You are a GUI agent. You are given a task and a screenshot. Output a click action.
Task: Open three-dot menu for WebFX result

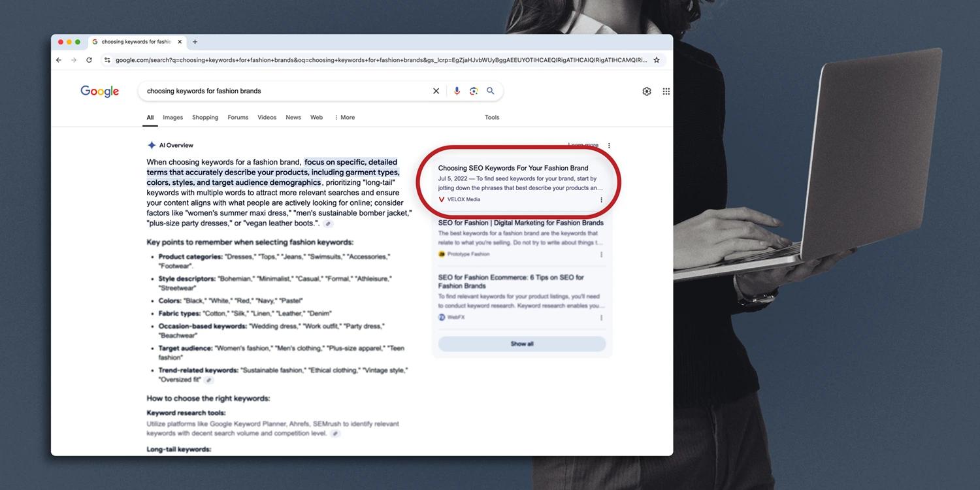click(x=601, y=318)
